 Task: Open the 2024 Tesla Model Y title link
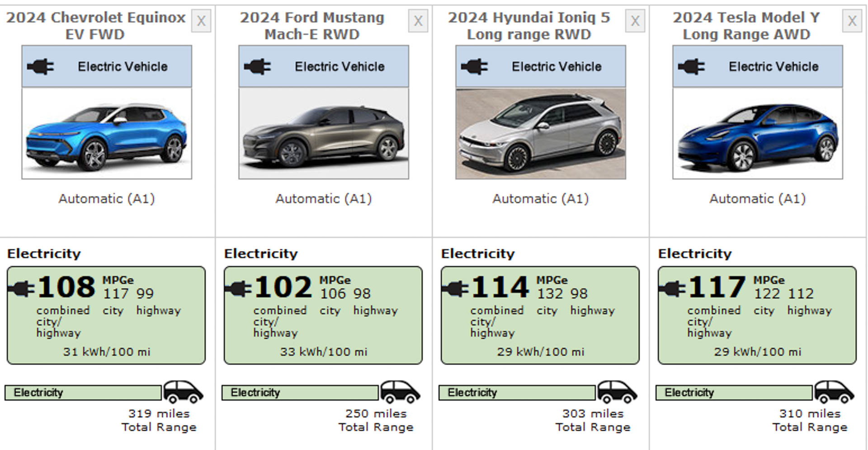point(746,26)
